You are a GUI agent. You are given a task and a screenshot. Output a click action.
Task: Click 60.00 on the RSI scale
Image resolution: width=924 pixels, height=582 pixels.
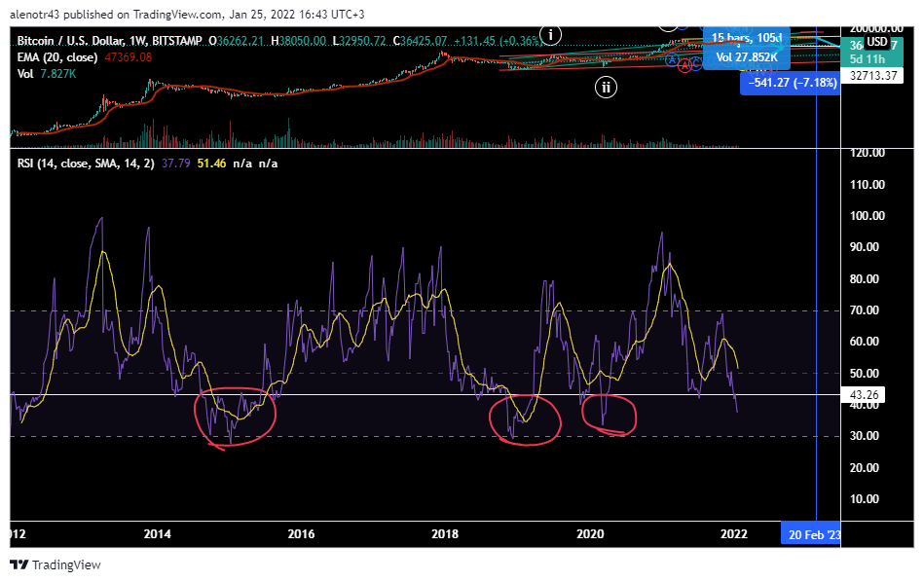865,342
